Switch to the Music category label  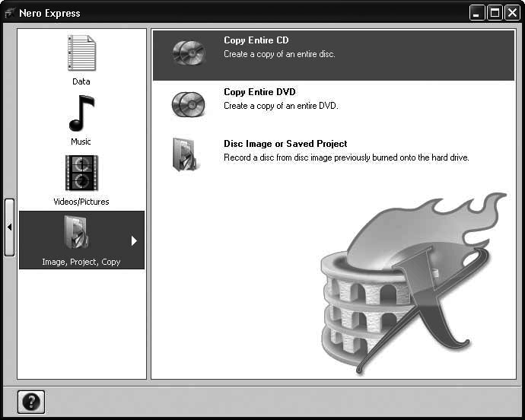[81, 142]
